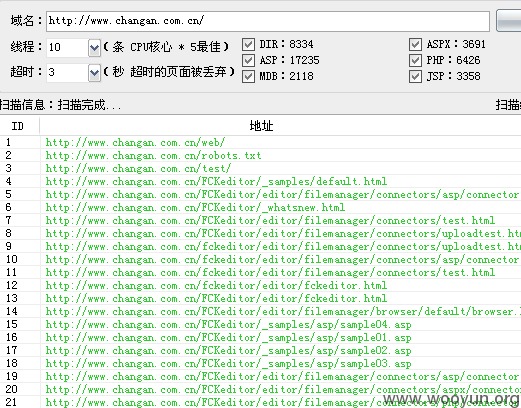Select row 9 fckeditor connectors/uploadtest

tap(260, 246)
